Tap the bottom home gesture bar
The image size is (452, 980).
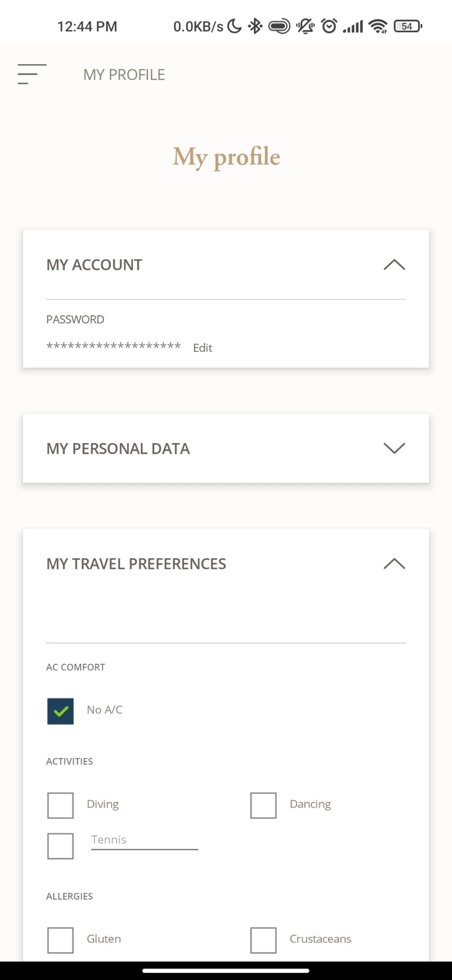pyautogui.click(x=226, y=971)
